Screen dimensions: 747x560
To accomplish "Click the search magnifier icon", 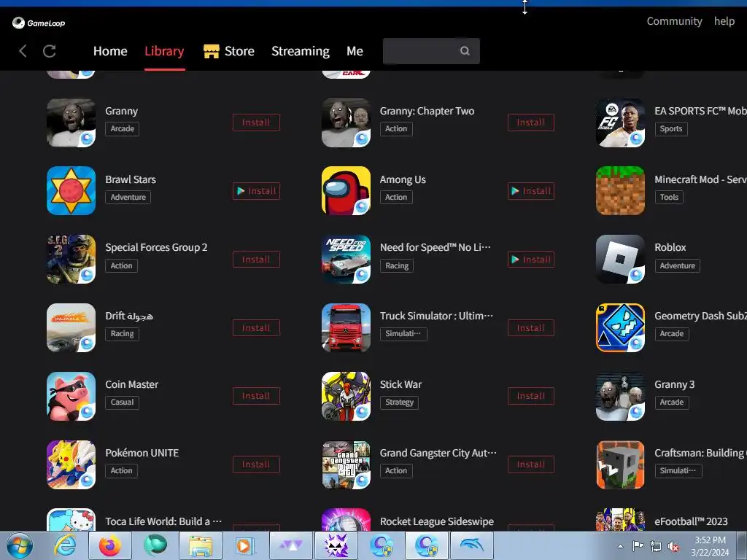I will coord(465,51).
